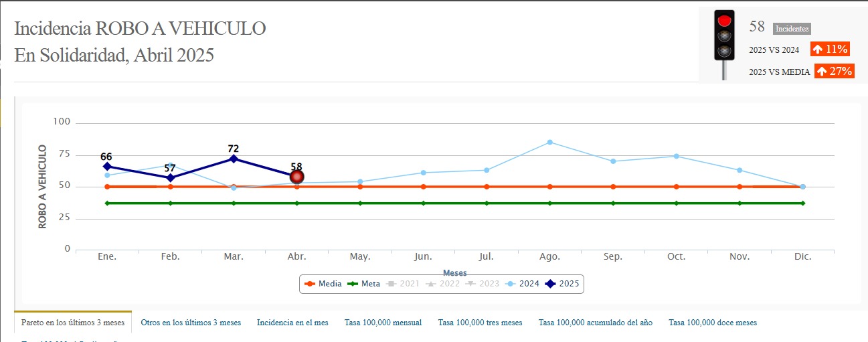
Task: Click the 2025 diamond marker labeled 57
Action: tap(170, 178)
